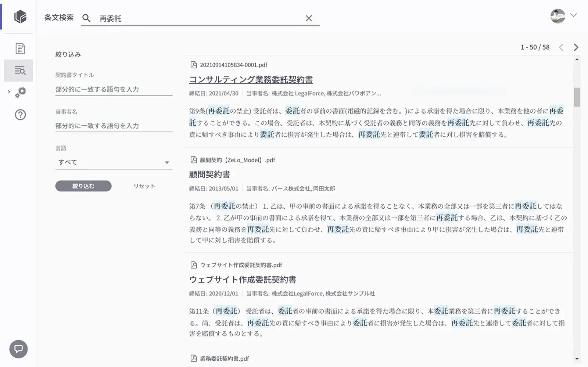
Task: Open the contracts document icon in sidebar
Action: tap(20, 48)
